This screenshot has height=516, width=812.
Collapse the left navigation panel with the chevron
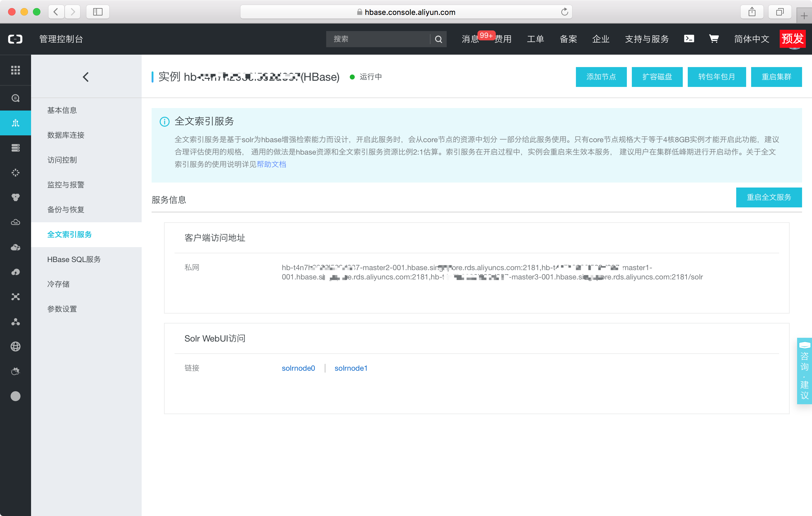(85, 77)
